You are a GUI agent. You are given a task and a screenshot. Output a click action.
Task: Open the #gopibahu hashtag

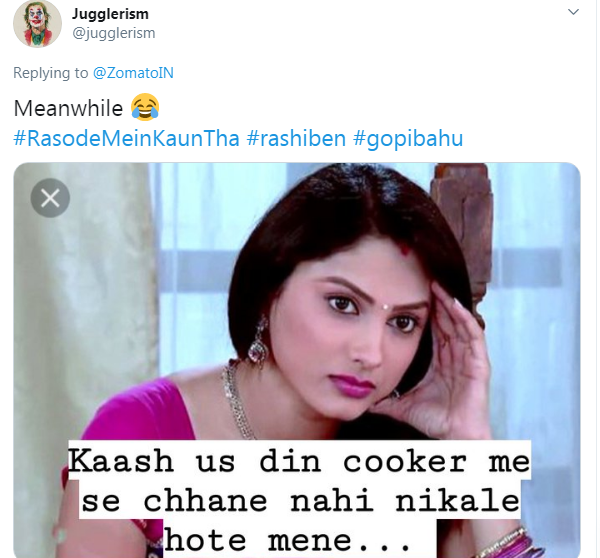coord(408,139)
